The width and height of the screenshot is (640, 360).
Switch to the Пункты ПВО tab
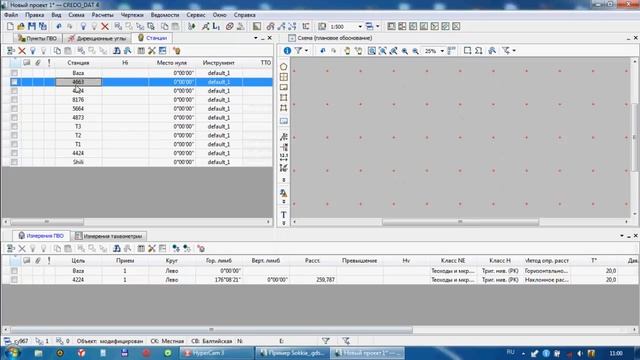tap(38, 38)
